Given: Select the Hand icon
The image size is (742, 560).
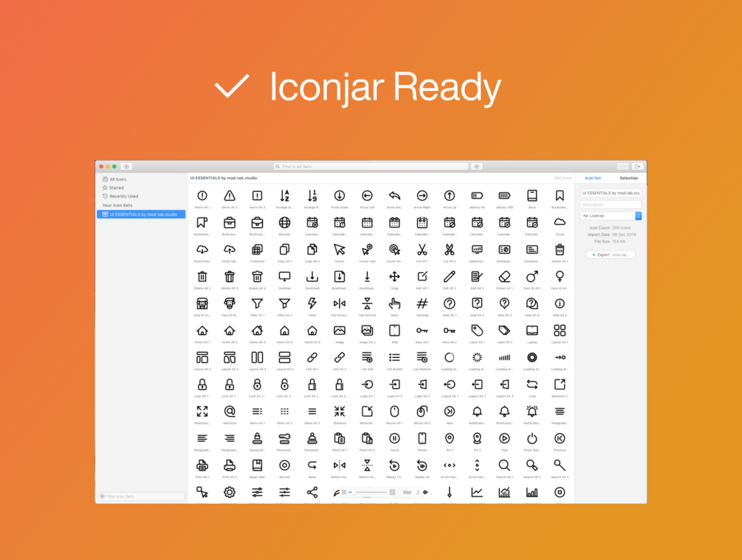Looking at the screenshot, I should coord(394,304).
